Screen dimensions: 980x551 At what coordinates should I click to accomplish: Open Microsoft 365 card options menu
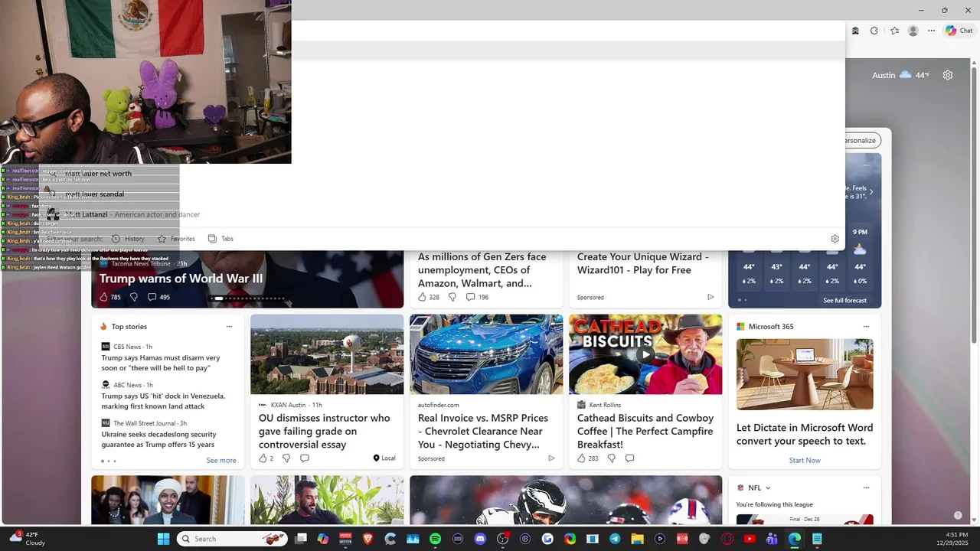click(866, 327)
